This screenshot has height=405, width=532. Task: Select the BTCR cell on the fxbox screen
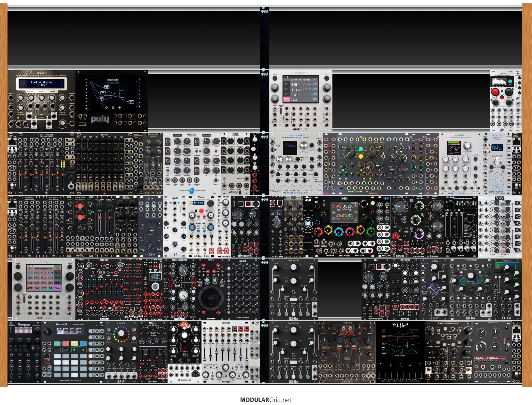pyautogui.click(x=44, y=273)
